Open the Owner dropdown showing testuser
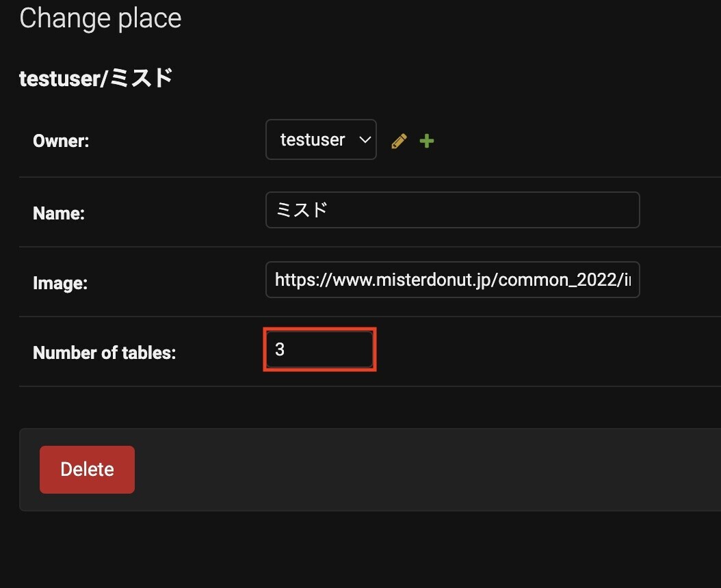The height and width of the screenshot is (588, 721). pos(321,139)
